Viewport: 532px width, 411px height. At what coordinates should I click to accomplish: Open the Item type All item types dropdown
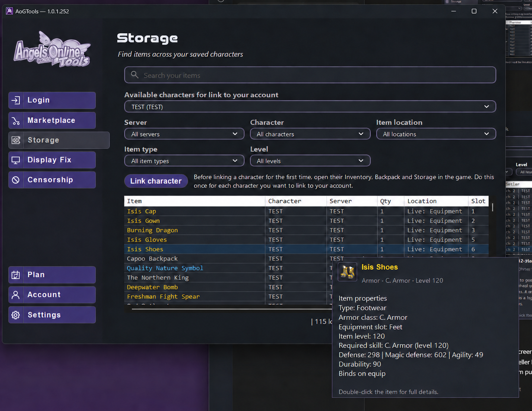pos(184,161)
